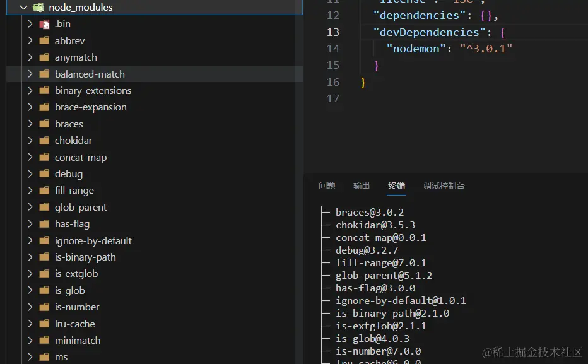Image resolution: width=588 pixels, height=364 pixels.
Task: Switch to the 问题 panel tab
Action: (x=327, y=185)
